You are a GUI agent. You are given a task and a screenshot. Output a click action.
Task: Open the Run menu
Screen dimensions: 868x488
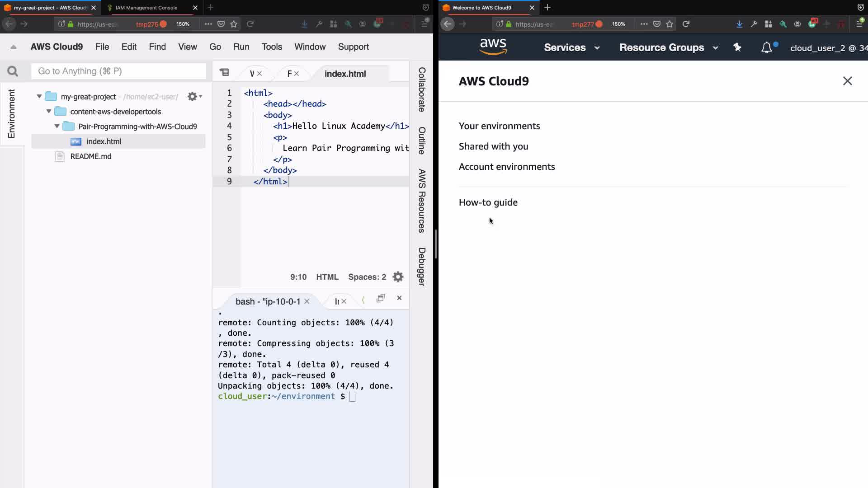coord(241,47)
